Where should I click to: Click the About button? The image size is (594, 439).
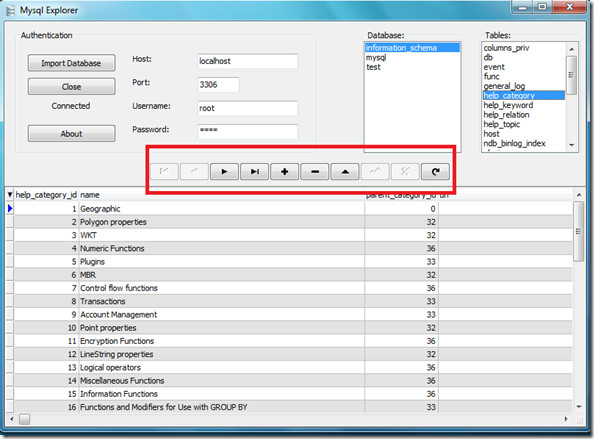click(71, 133)
